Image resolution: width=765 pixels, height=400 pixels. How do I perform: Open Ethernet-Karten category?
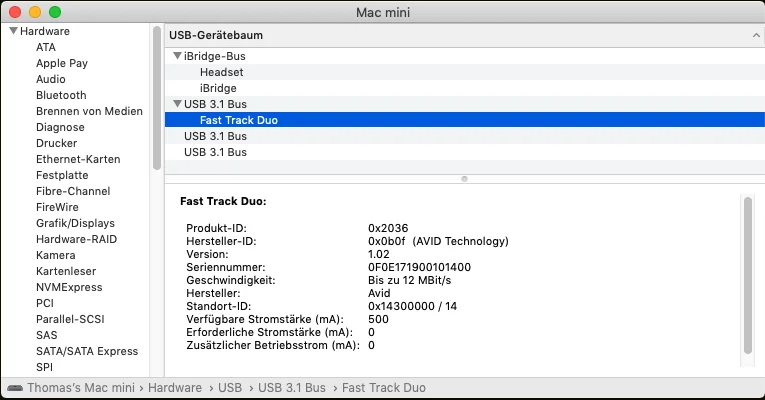tap(78, 159)
